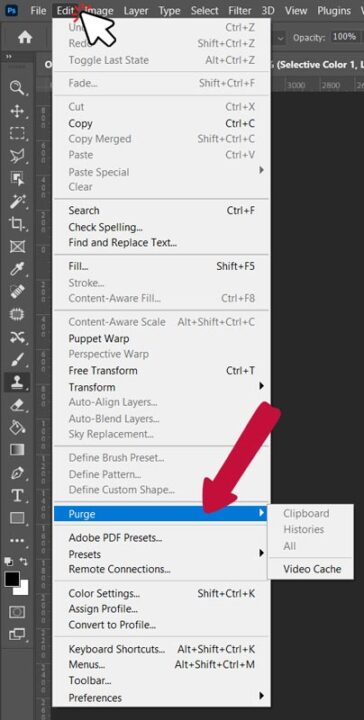Change the screen mode
364x720 pixels.
pyautogui.click(x=17, y=634)
